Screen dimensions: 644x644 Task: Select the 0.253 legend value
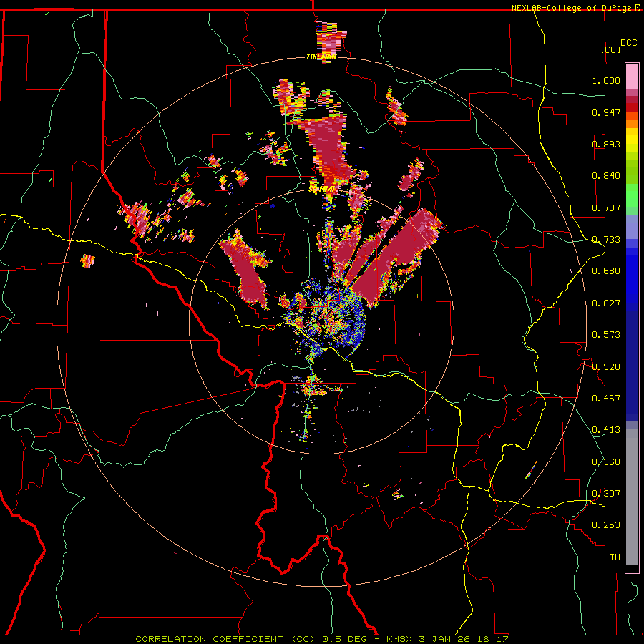click(606, 525)
